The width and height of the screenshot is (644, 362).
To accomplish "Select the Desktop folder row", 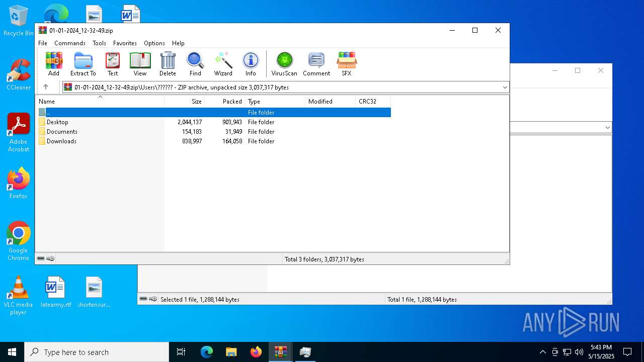I will (213, 122).
